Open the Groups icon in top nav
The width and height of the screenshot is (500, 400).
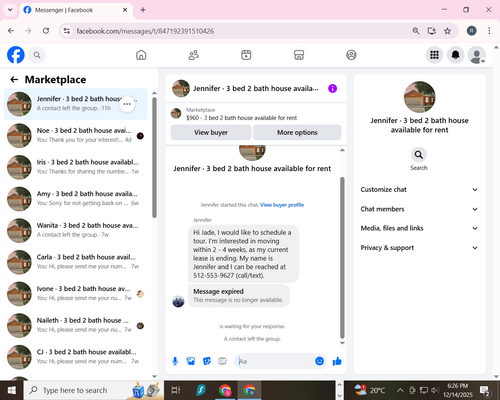(351, 55)
